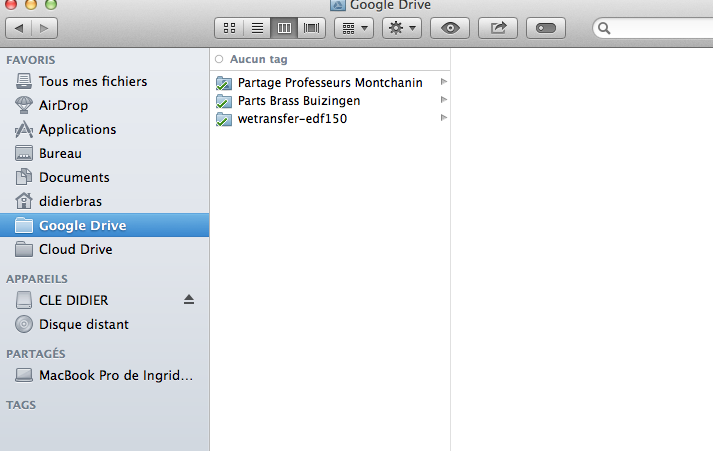
Task: Open Applications in the sidebar
Action: (x=105, y=130)
